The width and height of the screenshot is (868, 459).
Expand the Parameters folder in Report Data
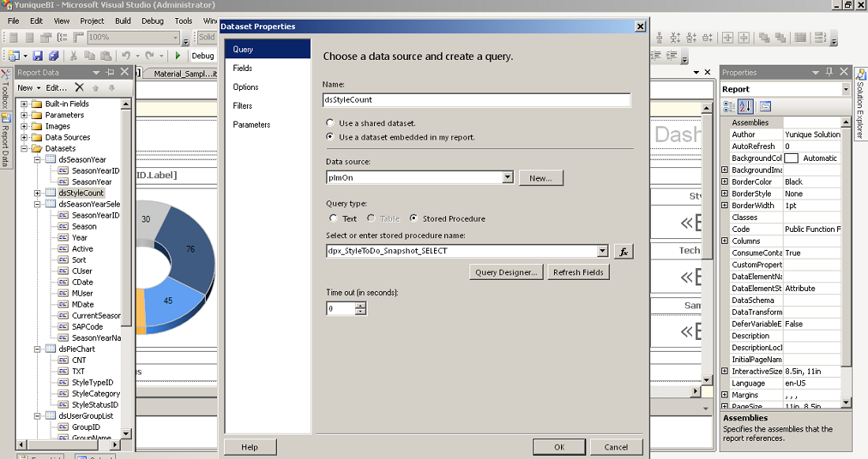point(24,115)
